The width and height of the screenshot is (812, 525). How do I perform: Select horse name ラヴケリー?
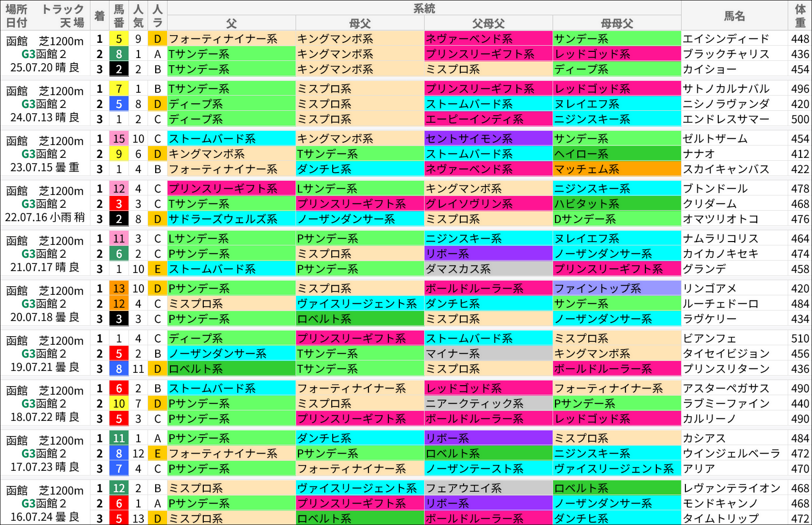(x=709, y=319)
